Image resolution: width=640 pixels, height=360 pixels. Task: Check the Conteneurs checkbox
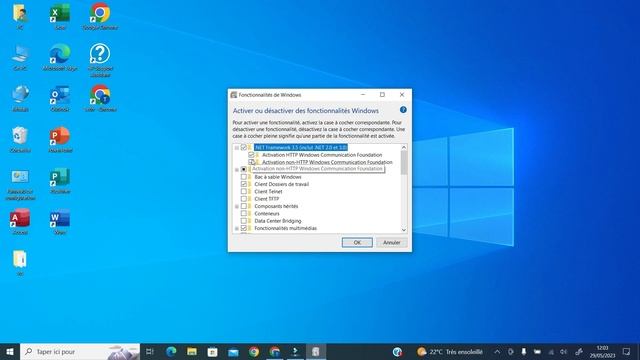244,213
